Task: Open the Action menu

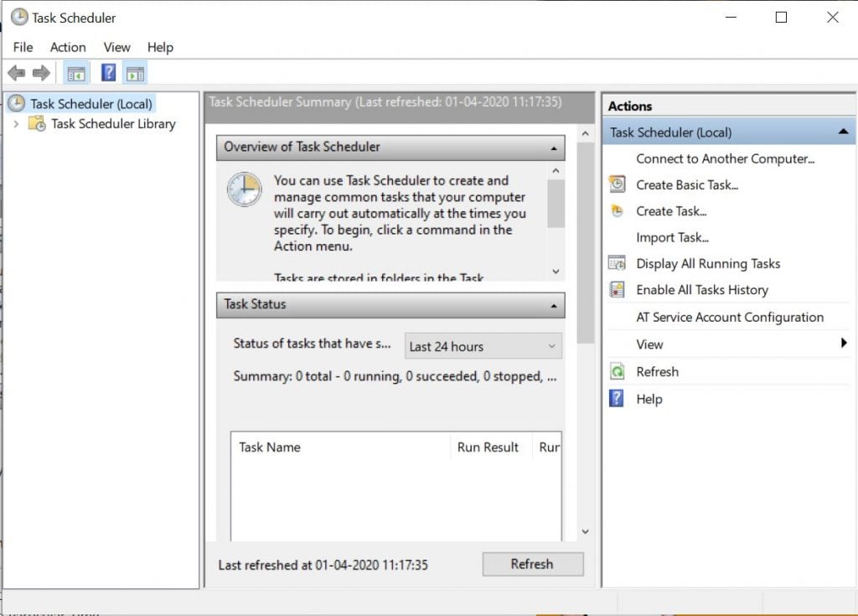Action: (68, 47)
